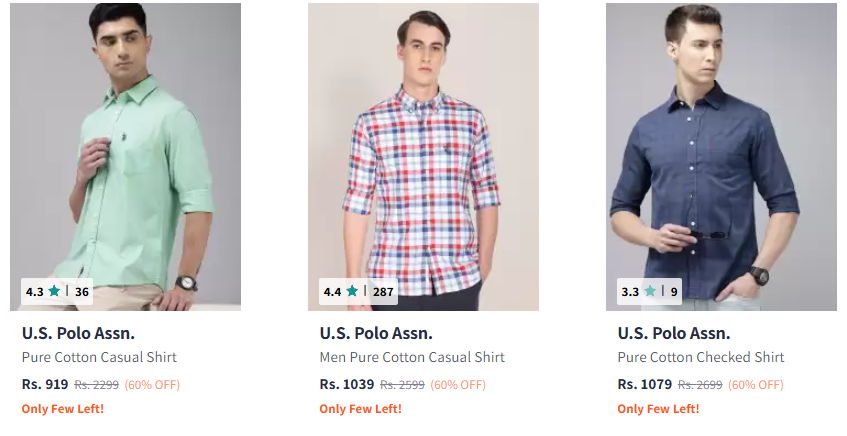Click the Rs. 919 discounted price
847x436 pixels.
coord(45,384)
